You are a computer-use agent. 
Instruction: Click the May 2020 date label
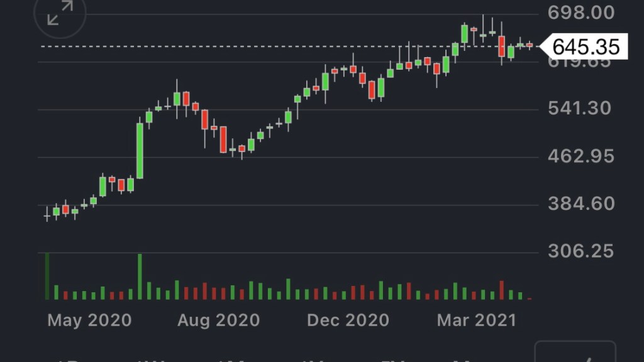[89, 321]
